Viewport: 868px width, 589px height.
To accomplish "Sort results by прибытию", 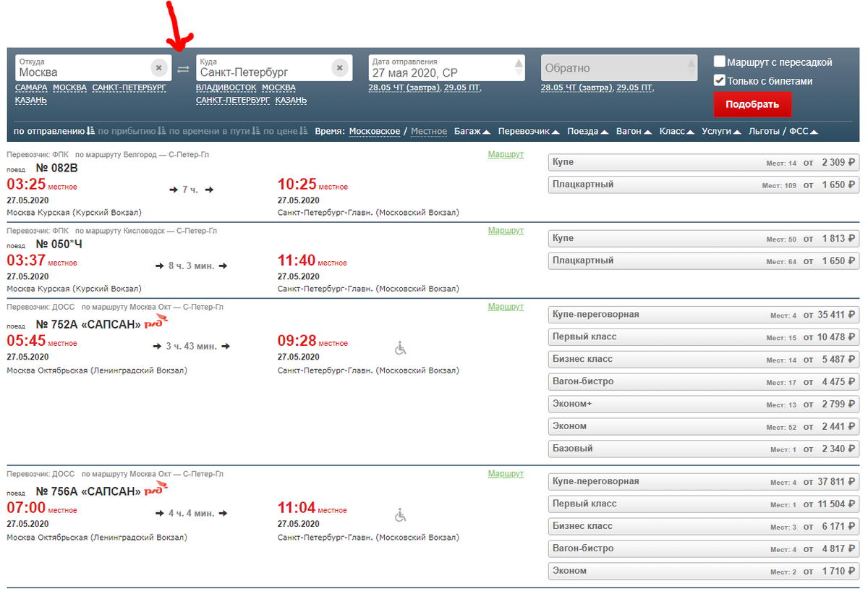I will 132,132.
